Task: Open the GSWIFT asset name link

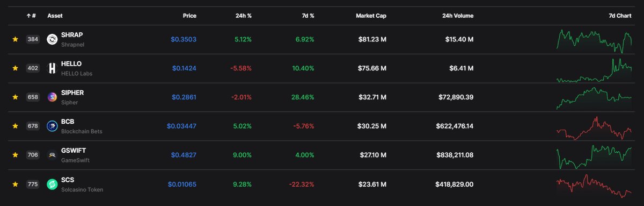Action: coord(74,151)
